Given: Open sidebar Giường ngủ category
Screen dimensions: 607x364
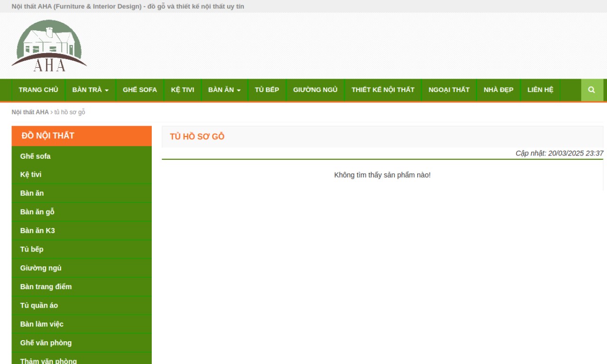Looking at the screenshot, I should coord(82,268).
